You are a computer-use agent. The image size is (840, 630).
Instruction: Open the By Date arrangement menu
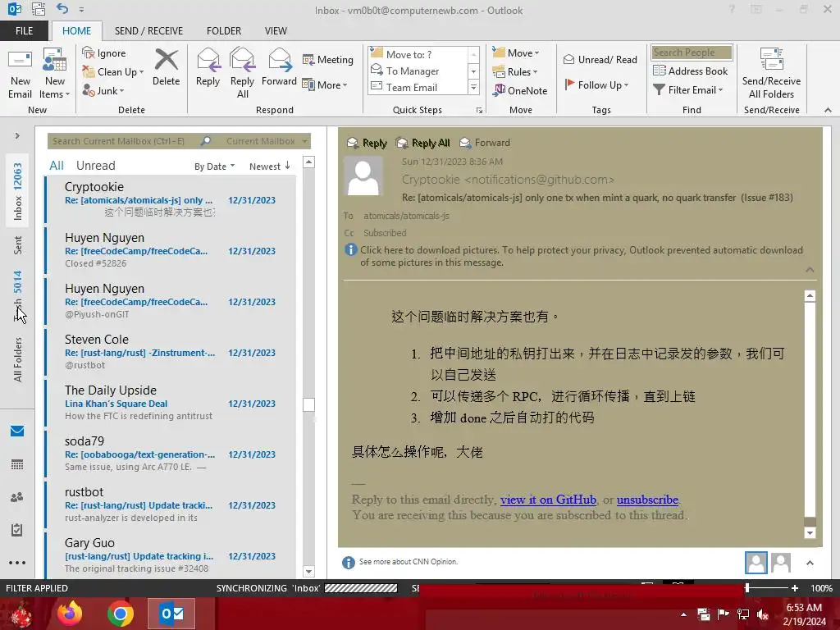pyautogui.click(x=214, y=167)
